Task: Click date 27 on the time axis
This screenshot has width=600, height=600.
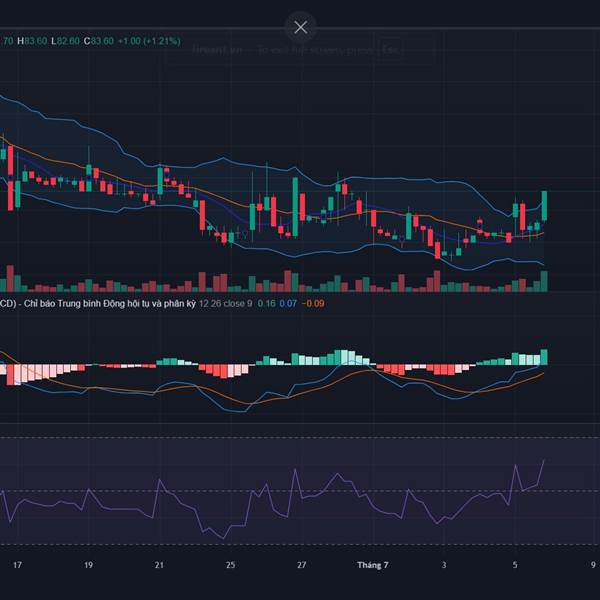Action: (302, 565)
